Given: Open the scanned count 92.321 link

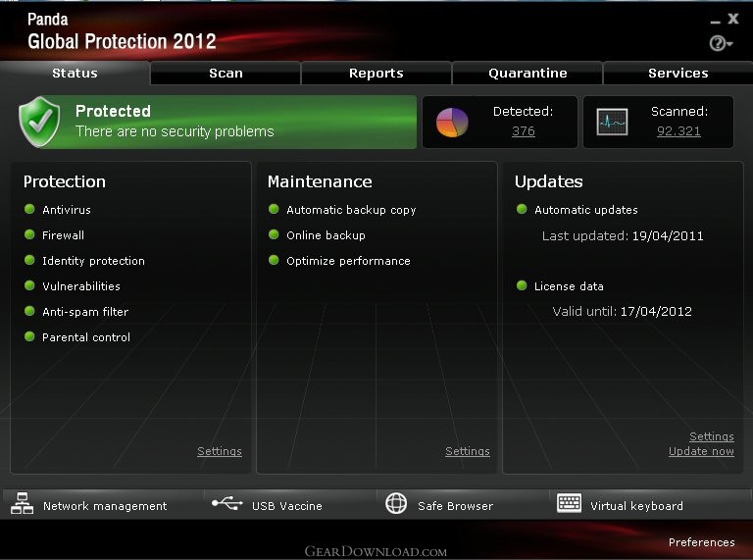Looking at the screenshot, I should tap(678, 131).
